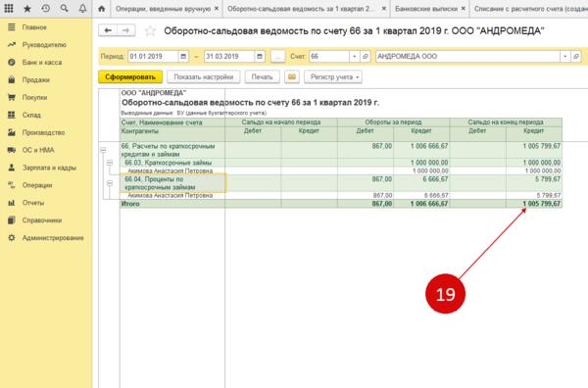Open the sections grid menu icon
This screenshot has height=388, width=588.
click(x=9, y=8)
